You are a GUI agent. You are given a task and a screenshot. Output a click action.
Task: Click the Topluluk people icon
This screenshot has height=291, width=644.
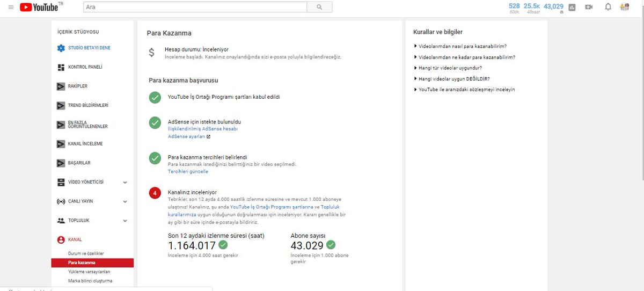[x=61, y=221]
